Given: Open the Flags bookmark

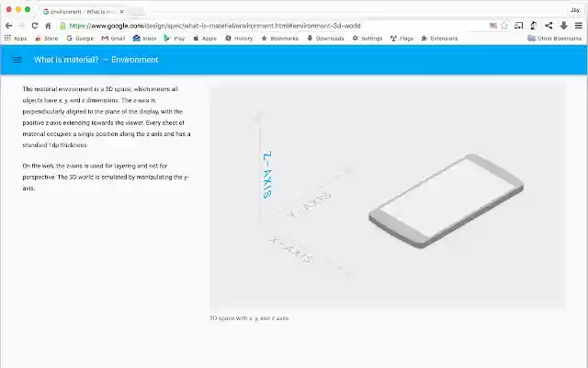Looking at the screenshot, I should pyautogui.click(x=401, y=38).
